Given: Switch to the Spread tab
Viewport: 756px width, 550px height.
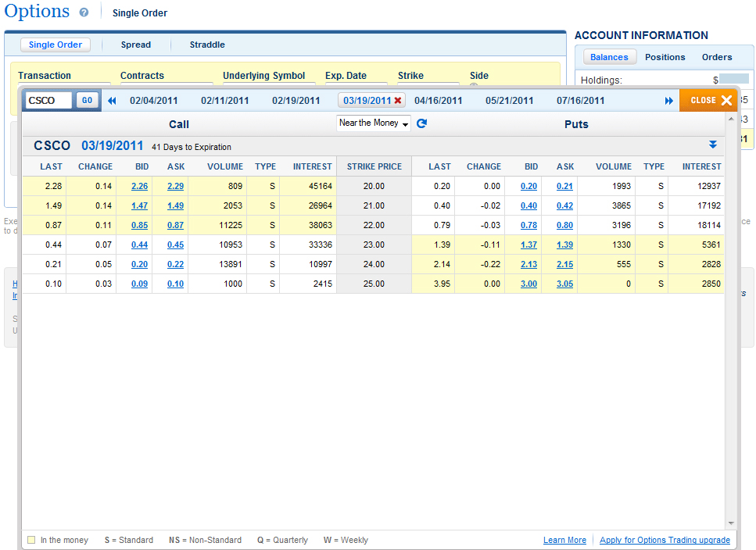Looking at the screenshot, I should pos(136,45).
